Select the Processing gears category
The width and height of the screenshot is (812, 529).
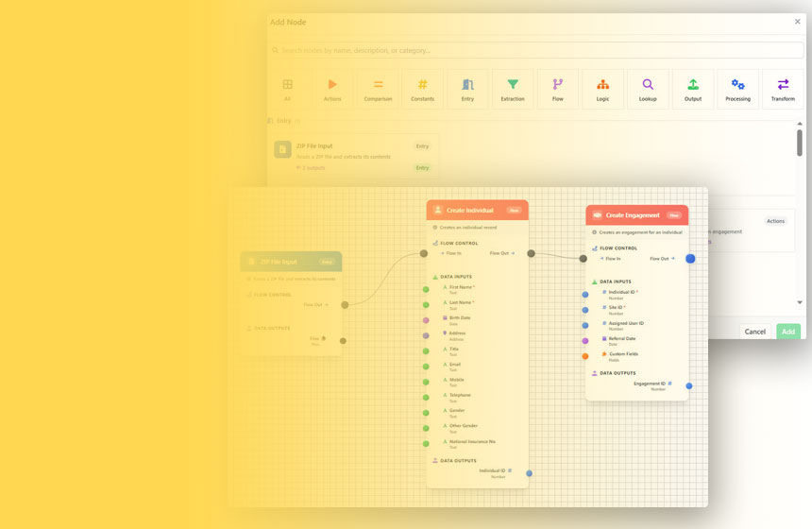[737, 89]
